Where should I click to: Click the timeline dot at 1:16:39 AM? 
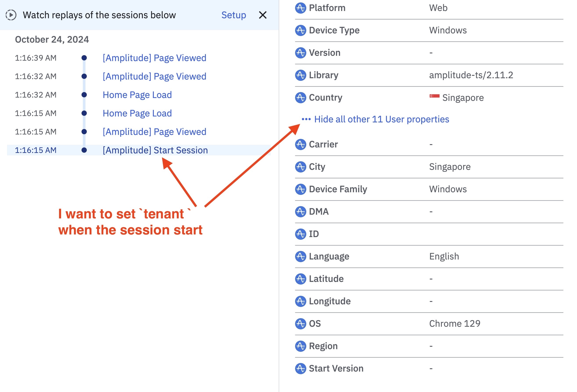pyautogui.click(x=84, y=58)
